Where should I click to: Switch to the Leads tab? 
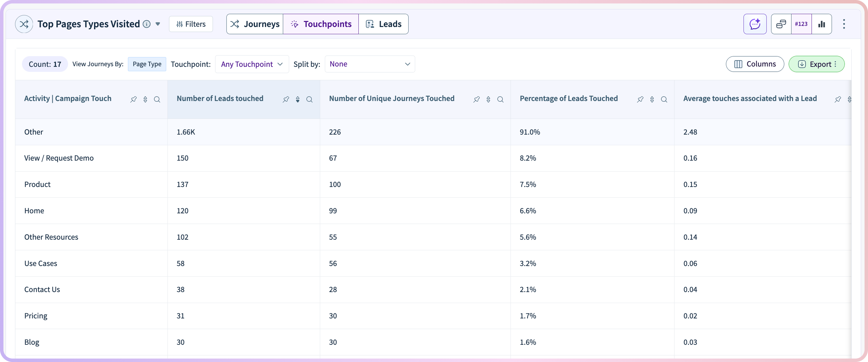point(384,24)
